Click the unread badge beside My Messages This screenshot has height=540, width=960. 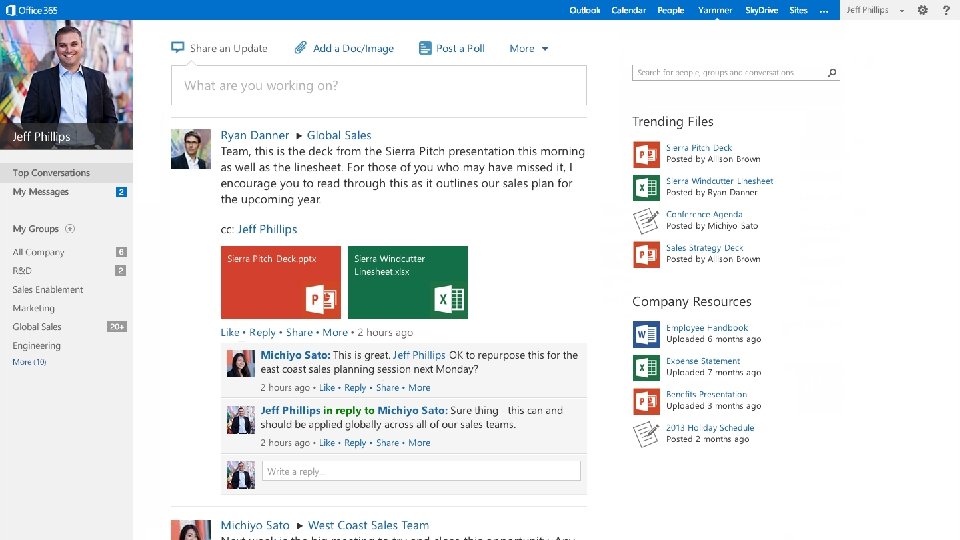(x=121, y=192)
